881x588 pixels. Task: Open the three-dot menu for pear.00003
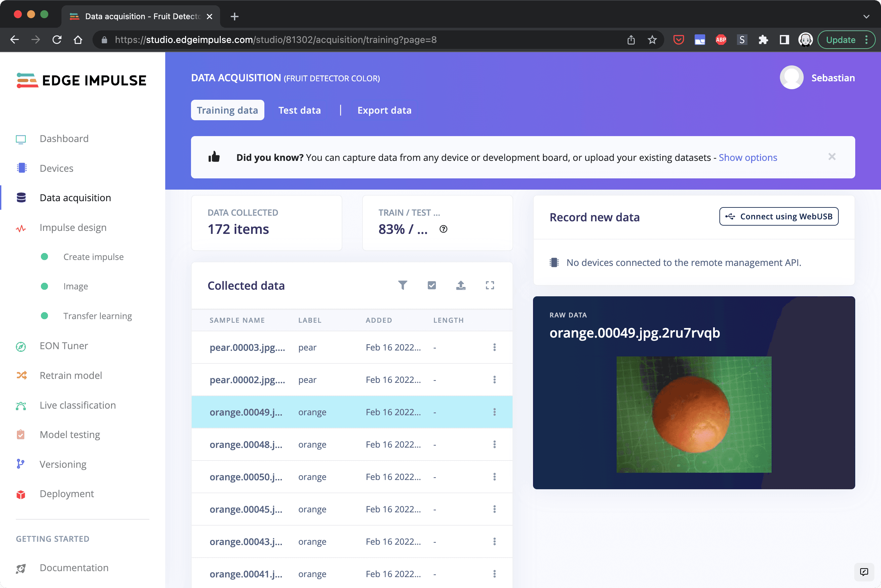(x=494, y=347)
